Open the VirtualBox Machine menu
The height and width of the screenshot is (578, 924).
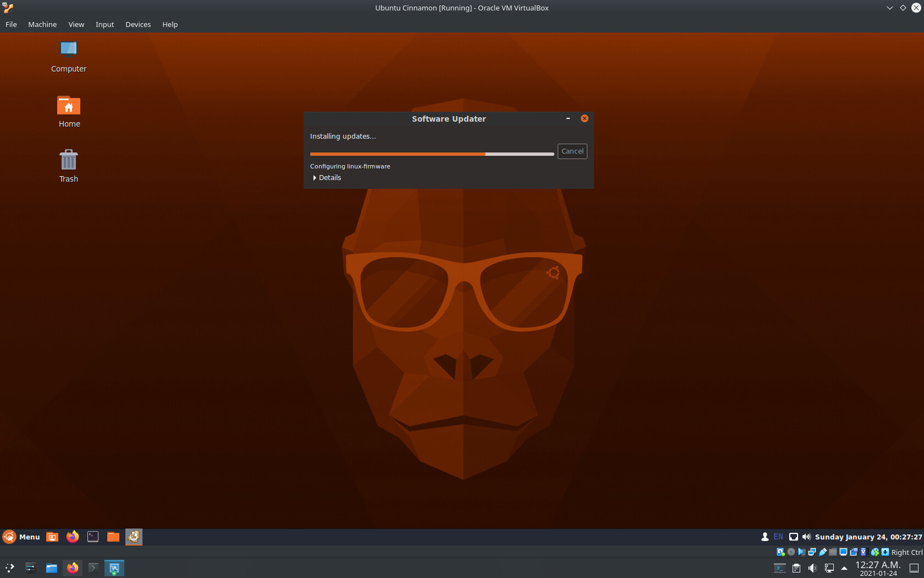click(42, 24)
